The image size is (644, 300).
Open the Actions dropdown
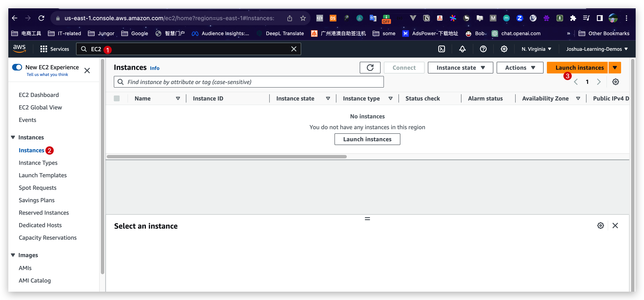tap(520, 67)
